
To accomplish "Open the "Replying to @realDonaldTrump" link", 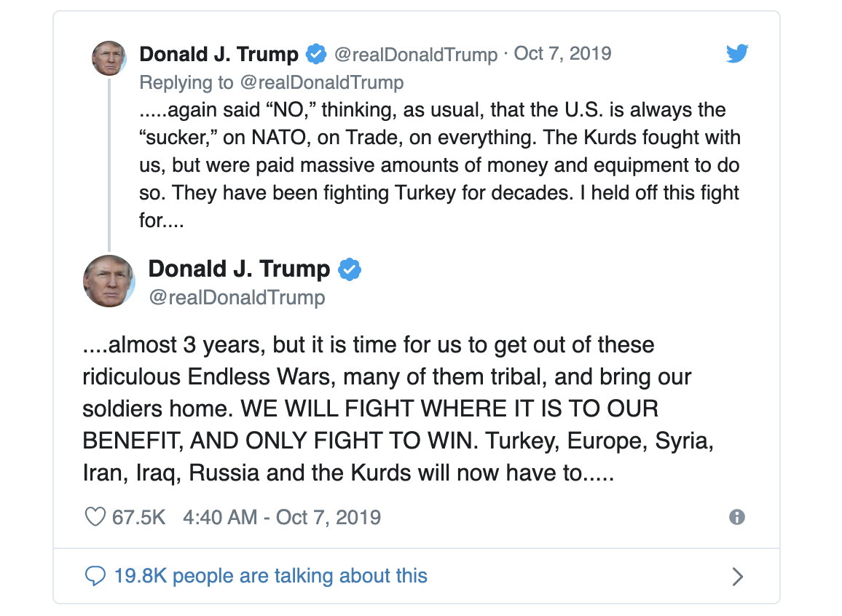I will tap(271, 82).
